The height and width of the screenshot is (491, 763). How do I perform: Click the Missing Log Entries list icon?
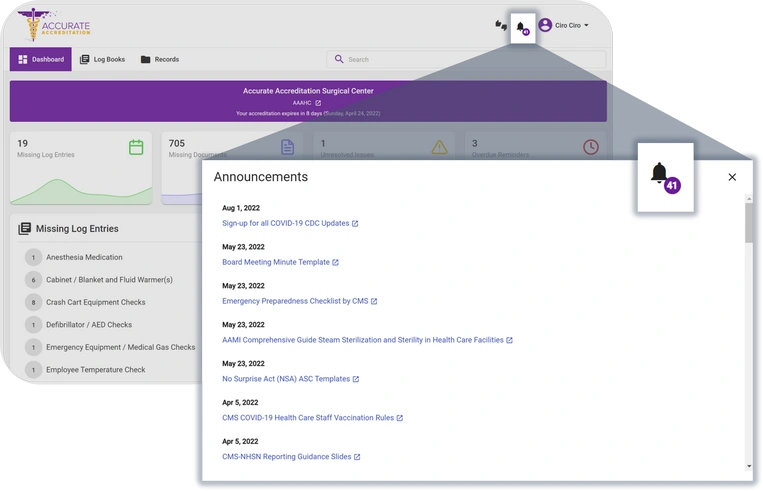24,229
